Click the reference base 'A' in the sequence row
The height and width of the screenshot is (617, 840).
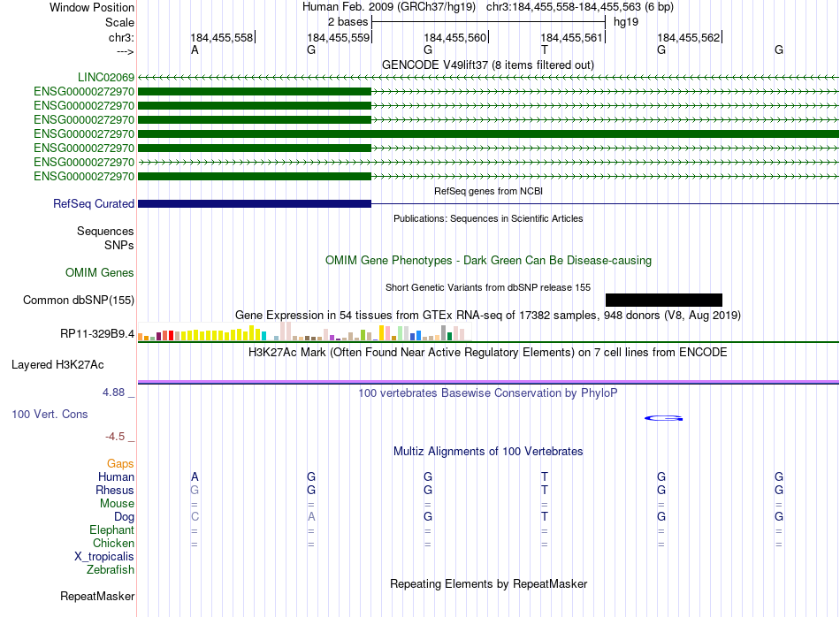pos(195,50)
